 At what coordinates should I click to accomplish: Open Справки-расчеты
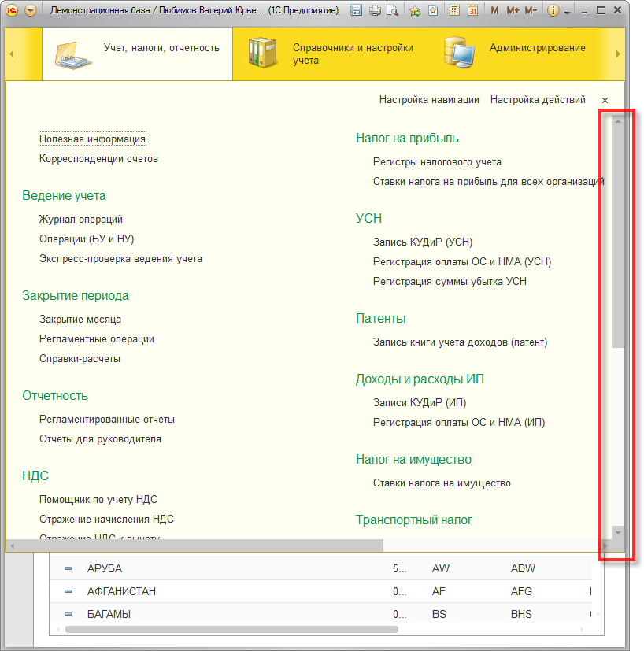coord(80,359)
